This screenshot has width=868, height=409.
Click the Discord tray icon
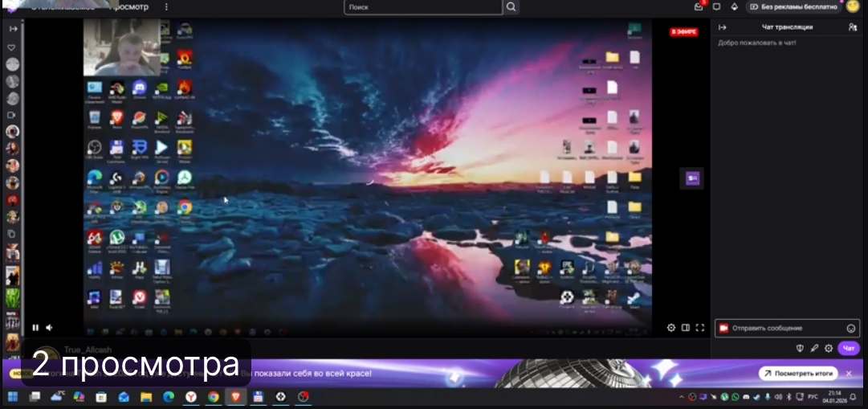coord(746,397)
